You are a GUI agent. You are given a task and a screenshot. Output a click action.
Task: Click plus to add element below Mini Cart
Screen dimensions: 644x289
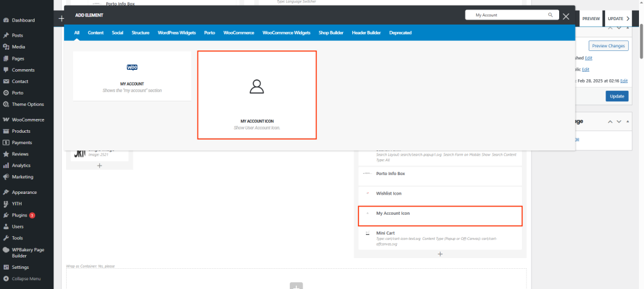pos(440,254)
